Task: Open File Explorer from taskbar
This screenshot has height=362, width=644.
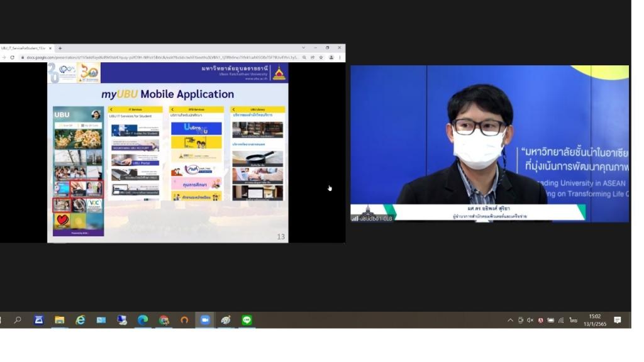Action: (60, 320)
